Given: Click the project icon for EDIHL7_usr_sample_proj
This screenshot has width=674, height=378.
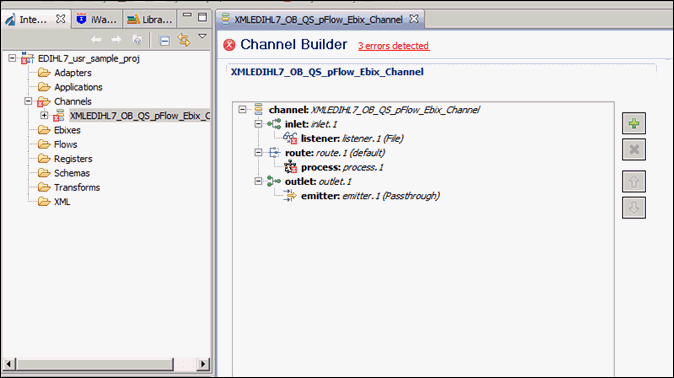Looking at the screenshot, I should (x=27, y=58).
